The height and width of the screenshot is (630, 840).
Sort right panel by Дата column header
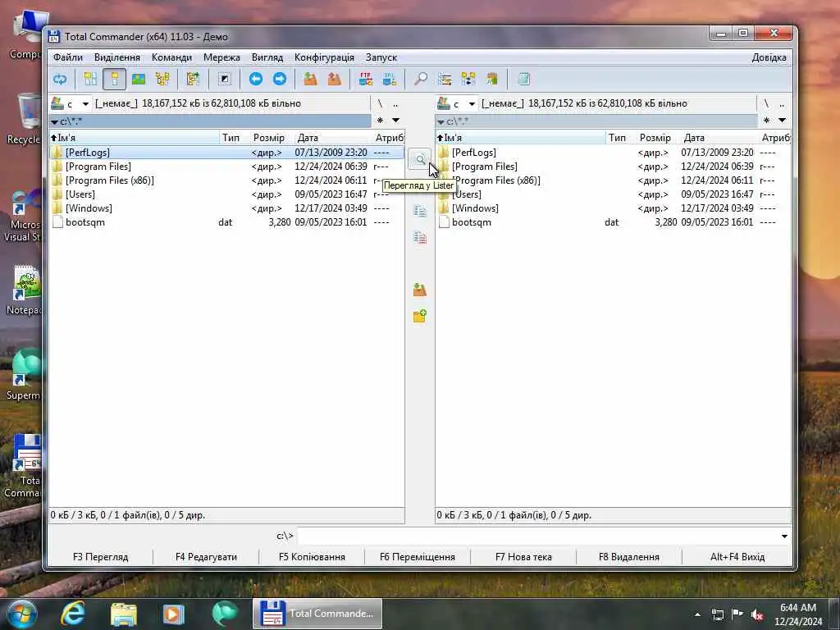coord(719,138)
